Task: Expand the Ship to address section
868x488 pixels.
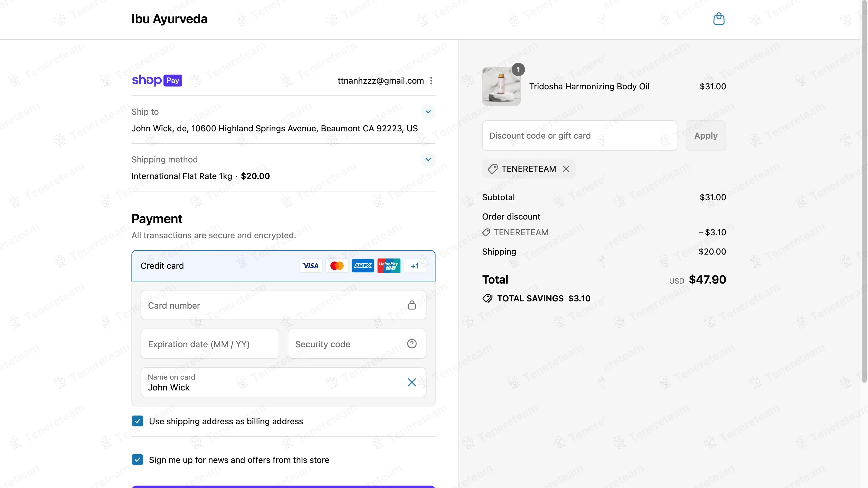Action: tap(428, 112)
